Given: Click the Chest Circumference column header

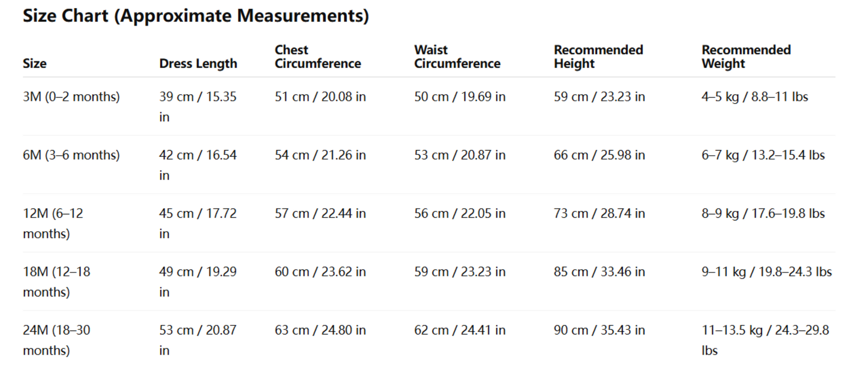Looking at the screenshot, I should pyautogui.click(x=318, y=57).
